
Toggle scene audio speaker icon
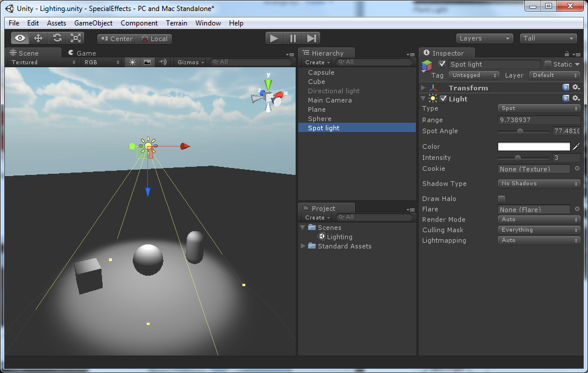click(x=162, y=62)
